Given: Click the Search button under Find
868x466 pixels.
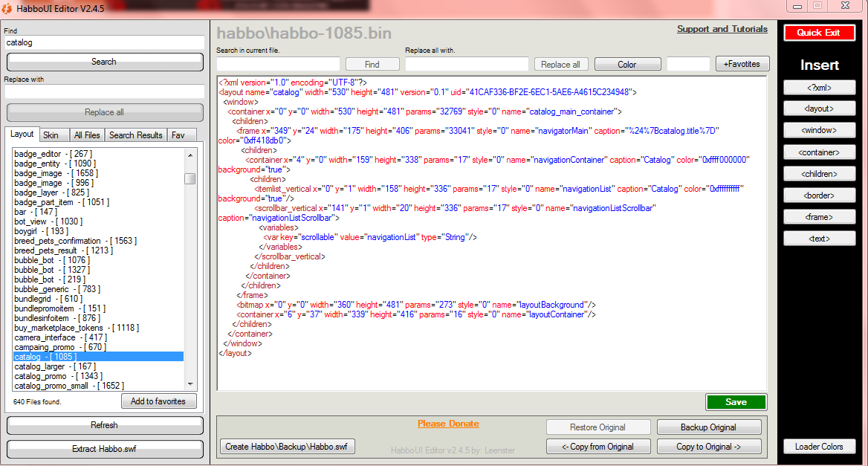Looking at the screenshot, I should [105, 62].
